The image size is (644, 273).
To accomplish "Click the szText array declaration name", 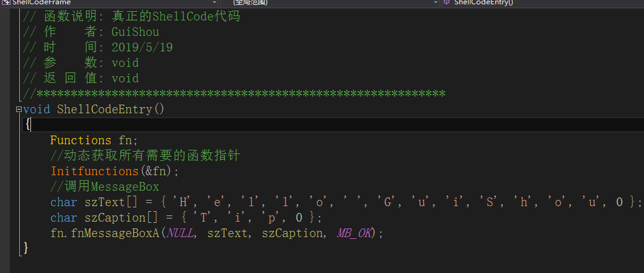I will pyautogui.click(x=104, y=202).
